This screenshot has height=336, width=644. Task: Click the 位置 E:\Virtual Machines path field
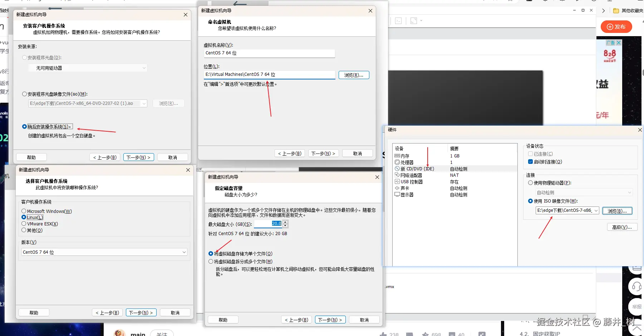pos(269,74)
